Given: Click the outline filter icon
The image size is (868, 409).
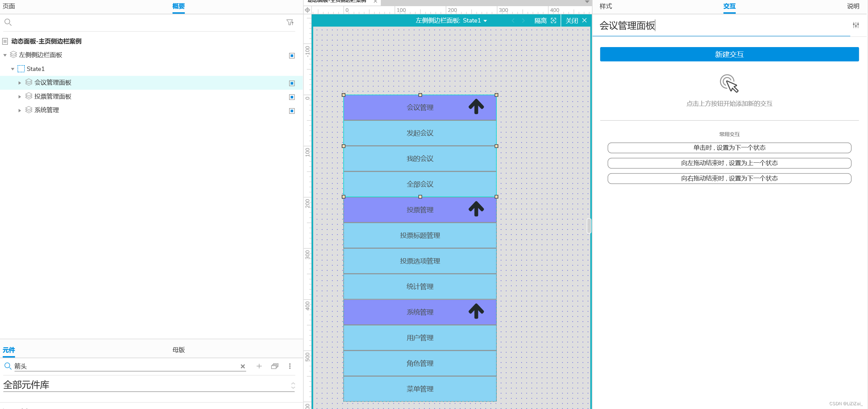Looking at the screenshot, I should (290, 23).
